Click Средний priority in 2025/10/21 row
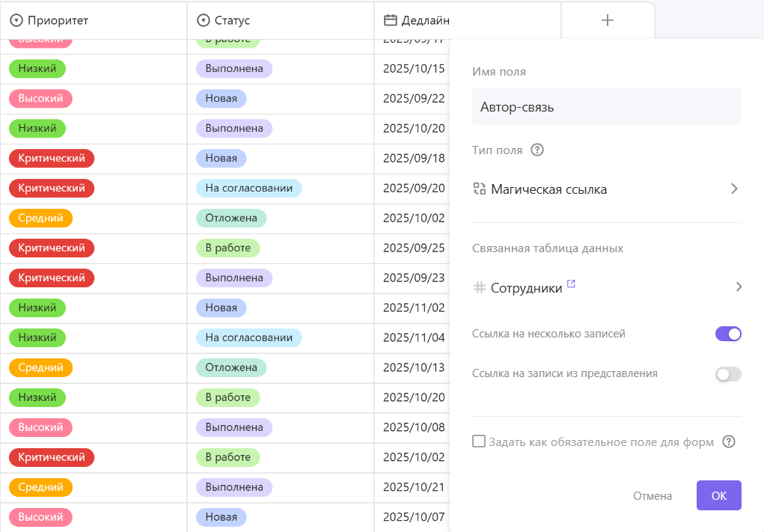 tap(41, 487)
